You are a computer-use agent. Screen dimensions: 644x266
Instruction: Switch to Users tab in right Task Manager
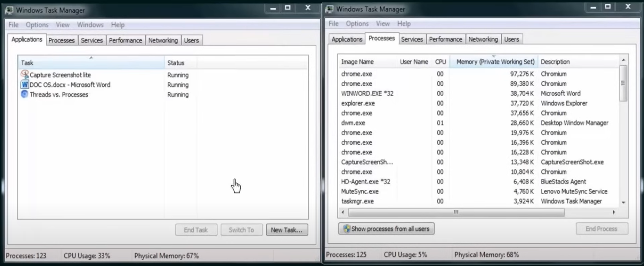point(512,39)
